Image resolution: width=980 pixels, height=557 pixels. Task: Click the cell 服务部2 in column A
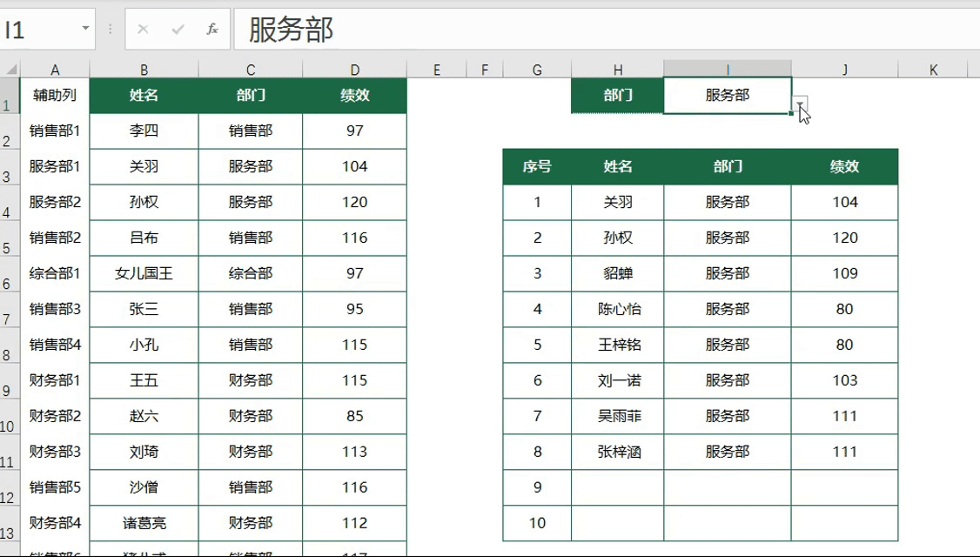[x=55, y=202]
